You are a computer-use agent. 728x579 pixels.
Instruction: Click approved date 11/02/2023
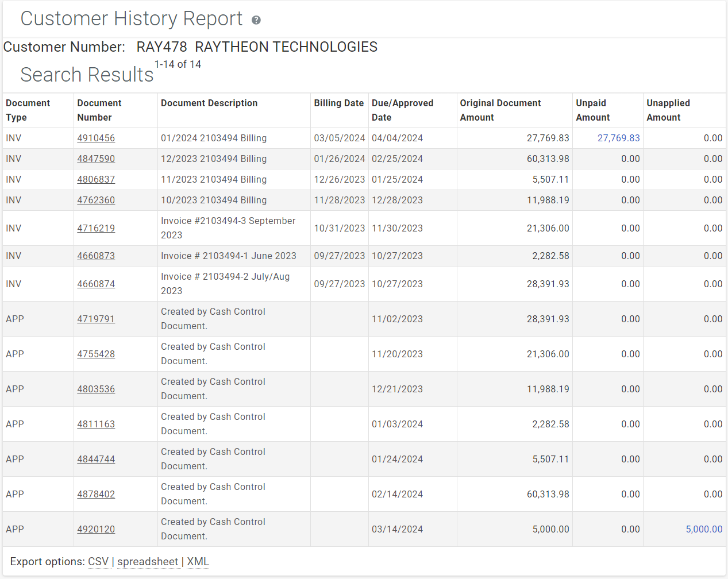[397, 319]
